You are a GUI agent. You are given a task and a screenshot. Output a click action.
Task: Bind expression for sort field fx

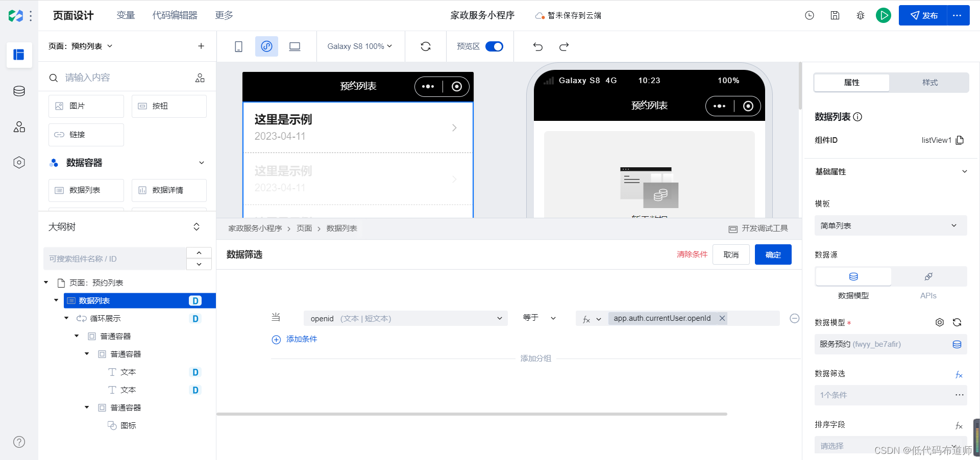[959, 426]
